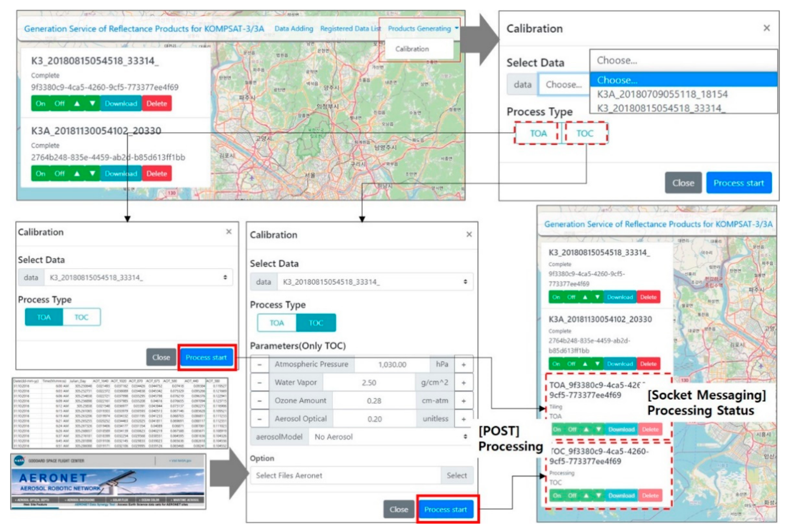
Task: Click up arrow for K3_20180815054518_33314_ in top map panel
Action: [x=77, y=103]
